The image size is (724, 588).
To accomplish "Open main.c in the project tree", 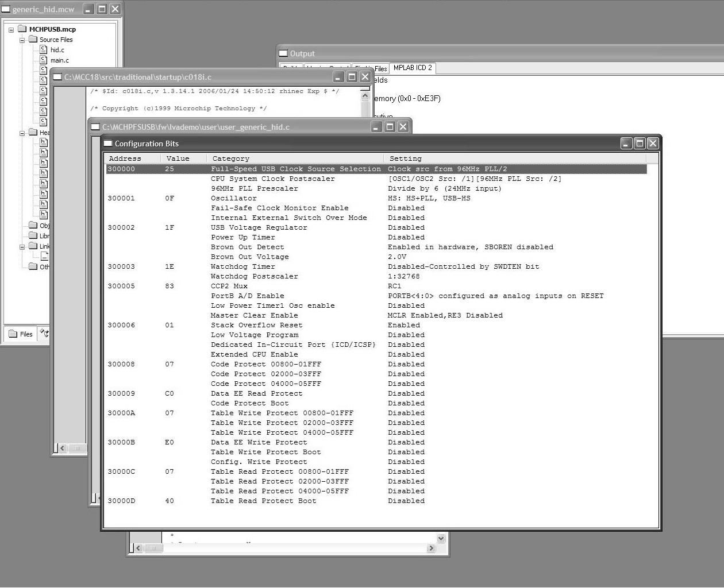I will pyautogui.click(x=60, y=60).
